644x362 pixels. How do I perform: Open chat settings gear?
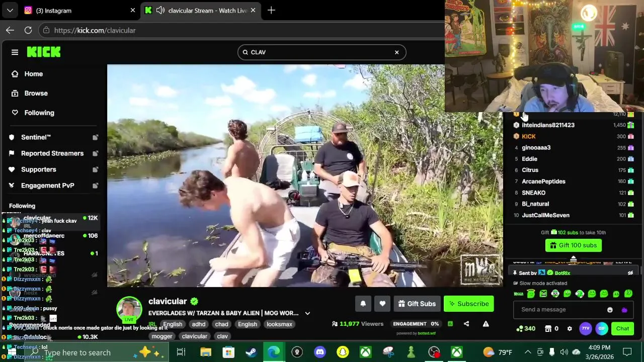pyautogui.click(x=570, y=329)
